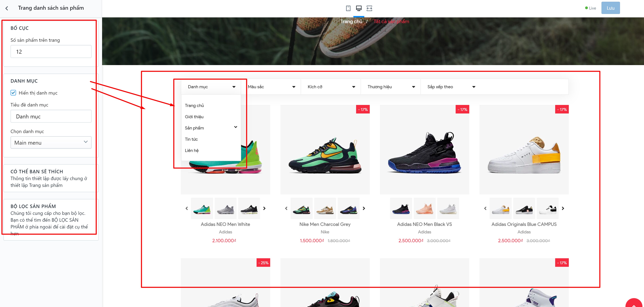
Task: Select tan shoe thumbnail under Nike Men Charcoal Grey
Action: [x=325, y=208]
